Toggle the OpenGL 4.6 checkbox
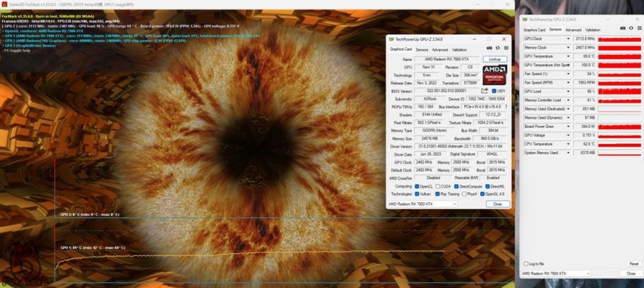The height and width of the screenshot is (288, 644). click(482, 194)
